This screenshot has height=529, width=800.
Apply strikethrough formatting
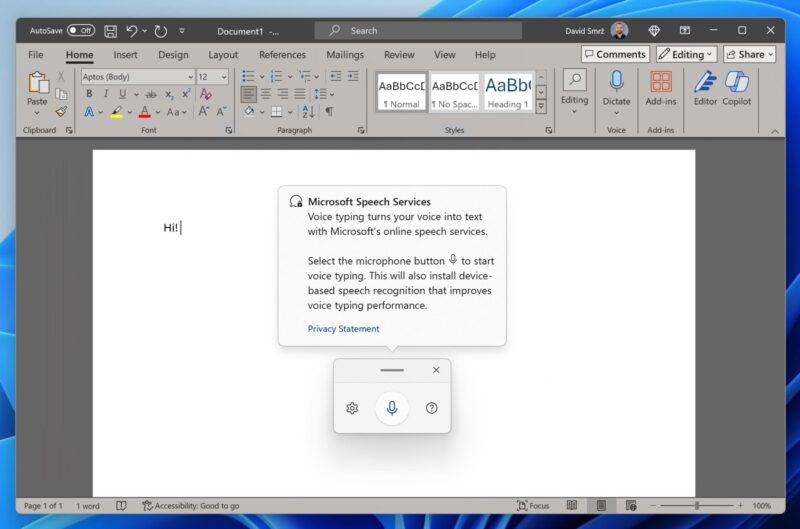point(151,94)
